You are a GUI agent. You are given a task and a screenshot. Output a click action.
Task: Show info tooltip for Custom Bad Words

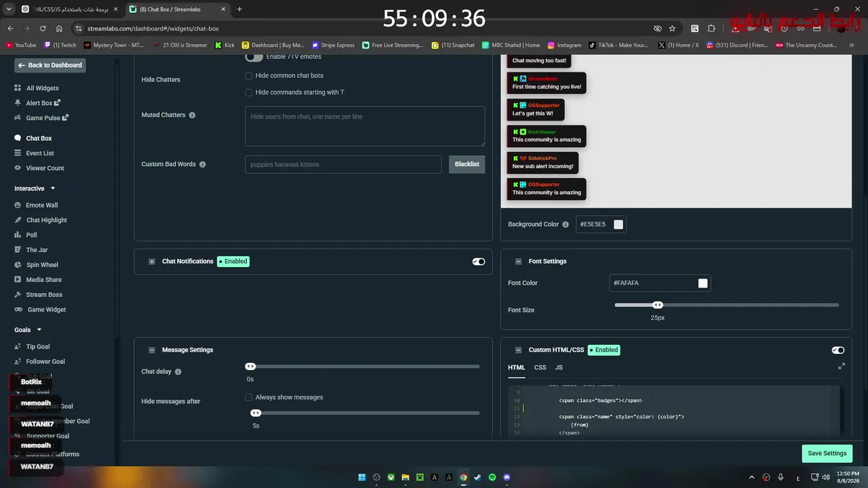(202, 165)
